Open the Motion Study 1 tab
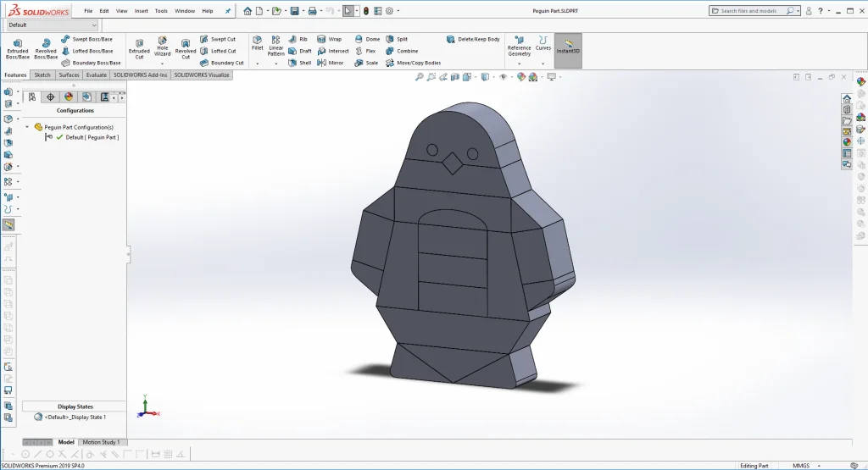Screen dimensions: 868x470 101,442
